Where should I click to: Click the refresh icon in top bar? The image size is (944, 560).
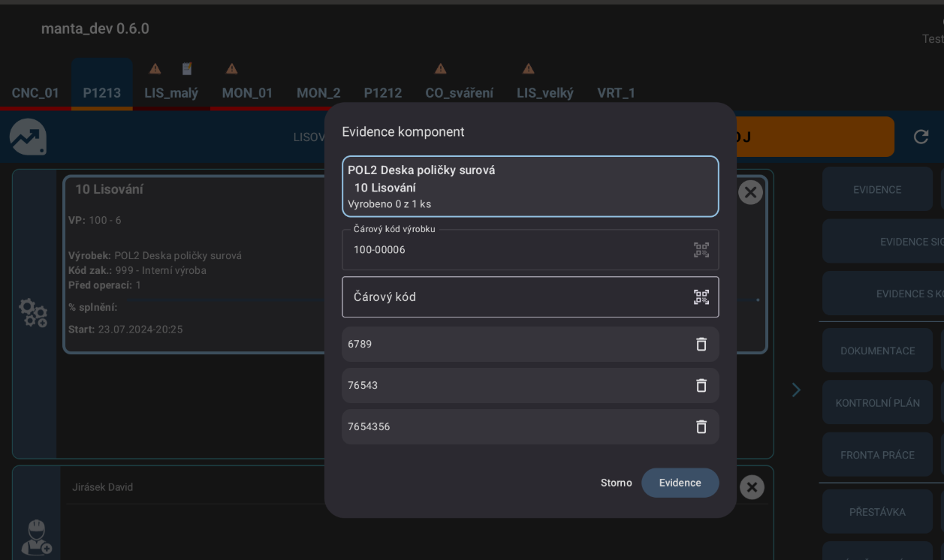tap(921, 137)
